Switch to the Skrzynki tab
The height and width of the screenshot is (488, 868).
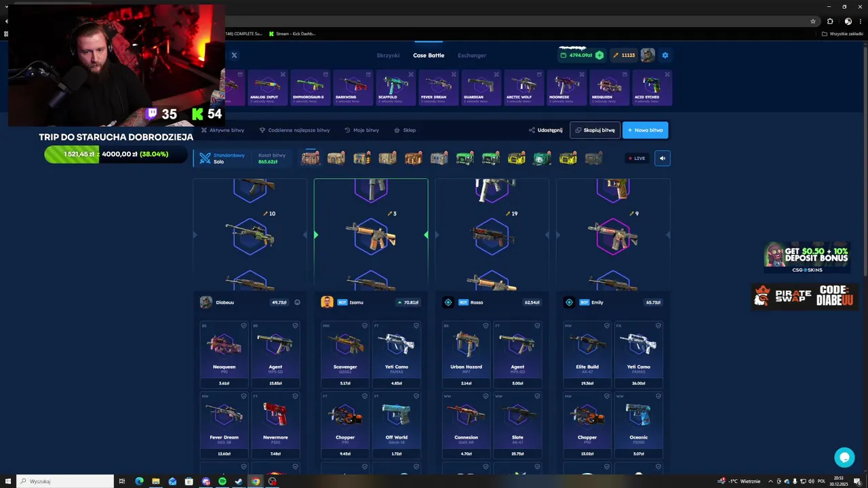click(388, 56)
